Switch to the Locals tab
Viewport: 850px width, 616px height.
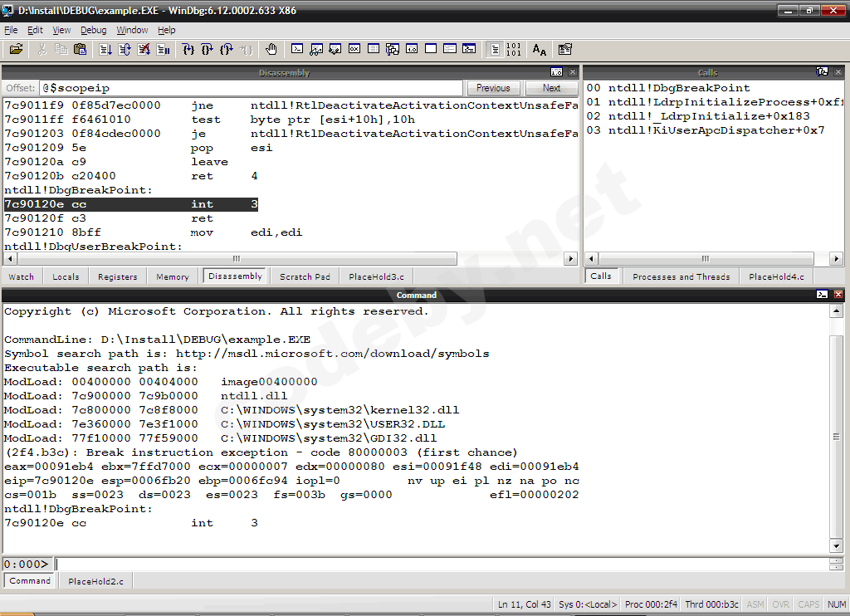66,276
